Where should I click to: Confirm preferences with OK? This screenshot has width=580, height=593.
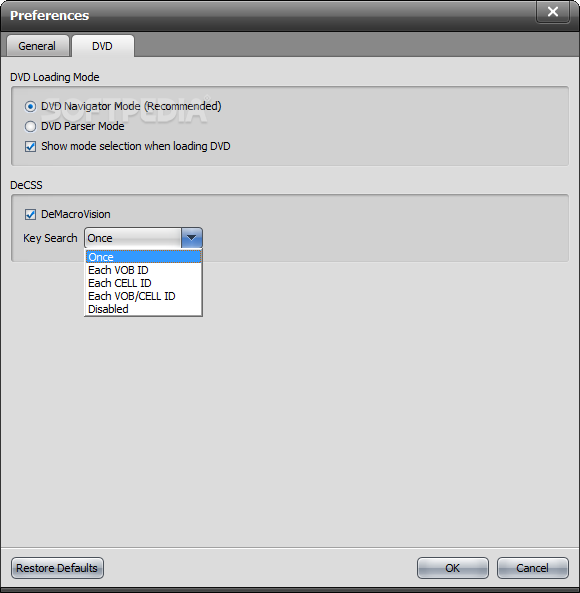[453, 568]
